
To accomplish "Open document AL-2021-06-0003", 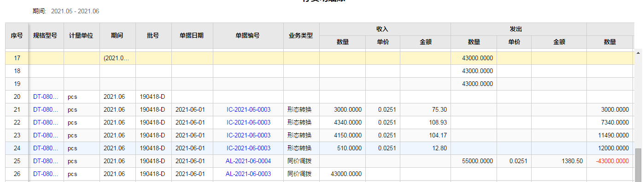I will click(x=248, y=174).
